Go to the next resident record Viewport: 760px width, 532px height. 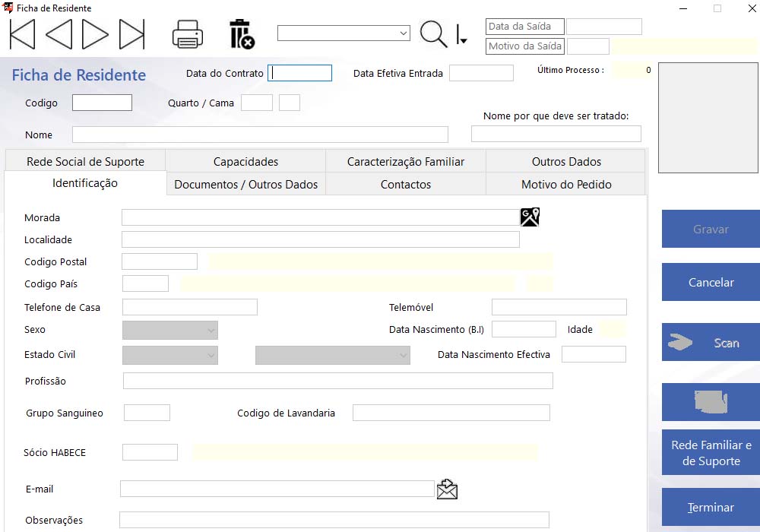coord(95,34)
